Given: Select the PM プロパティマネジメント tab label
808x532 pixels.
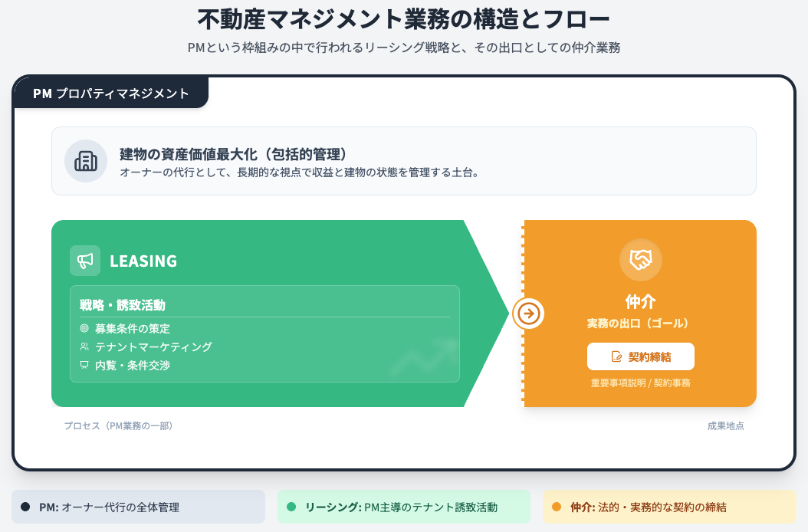Looking at the screenshot, I should [111, 94].
